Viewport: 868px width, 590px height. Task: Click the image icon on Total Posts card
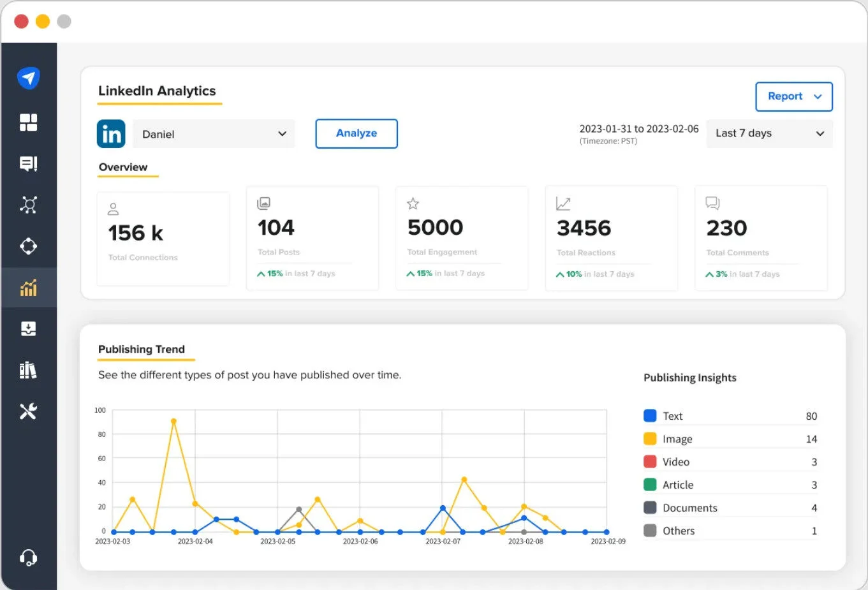pyautogui.click(x=263, y=203)
